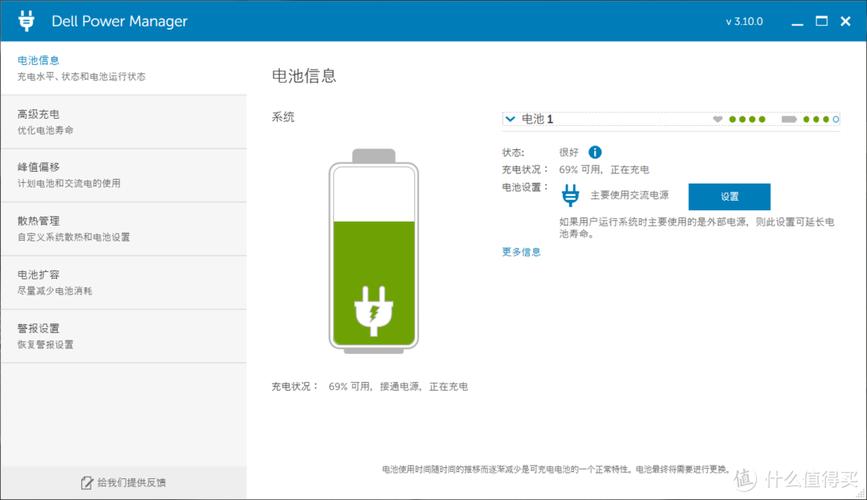Open the 散热管理 section

coord(124,229)
